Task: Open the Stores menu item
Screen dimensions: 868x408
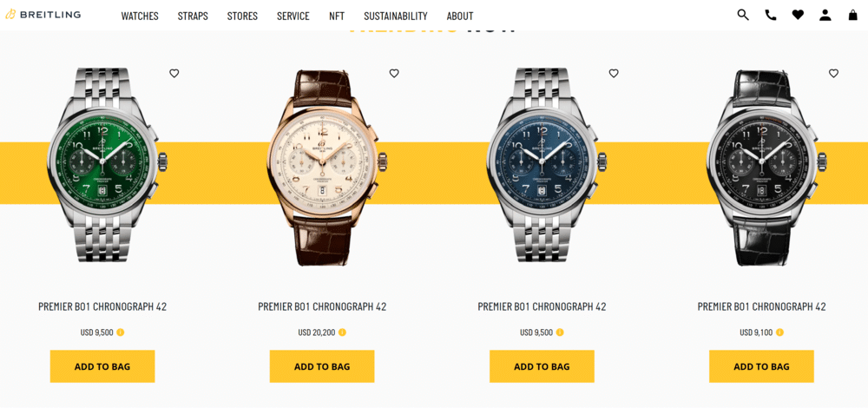Action: [242, 16]
